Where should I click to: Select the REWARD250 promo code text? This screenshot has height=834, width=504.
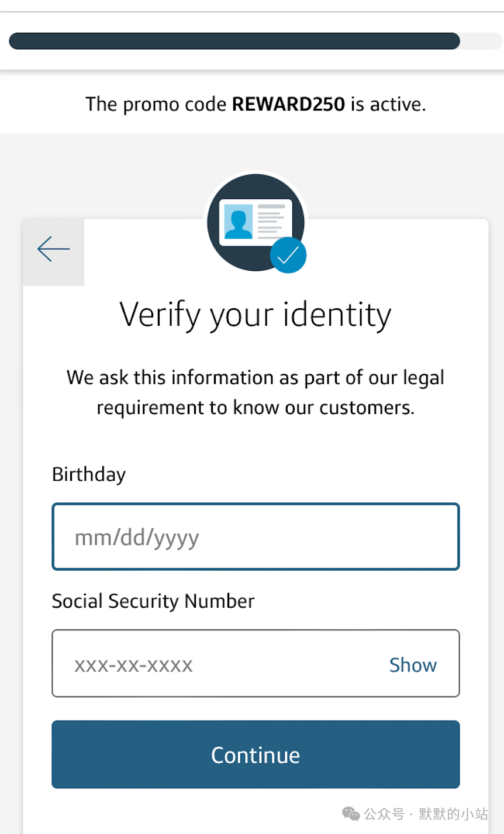tap(288, 104)
